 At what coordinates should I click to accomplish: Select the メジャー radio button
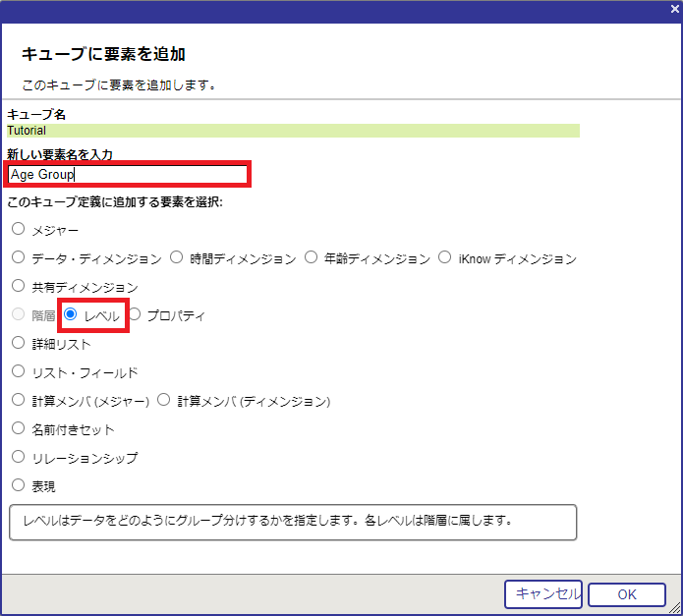point(18,230)
